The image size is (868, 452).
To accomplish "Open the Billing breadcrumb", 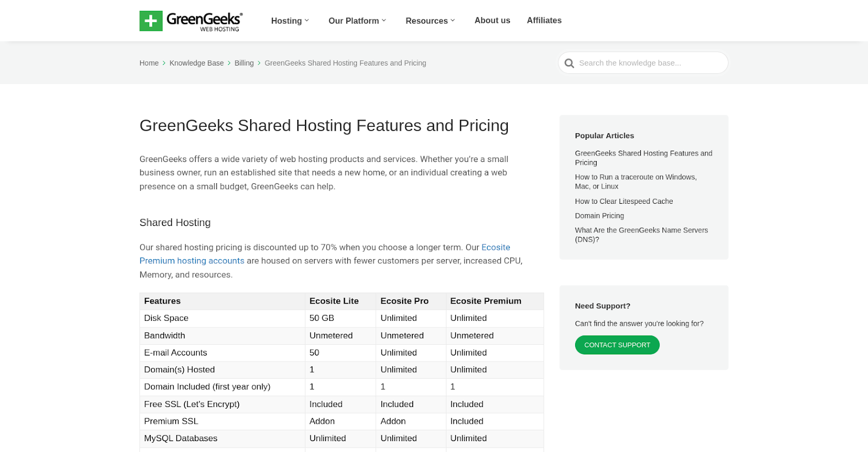I will [244, 63].
